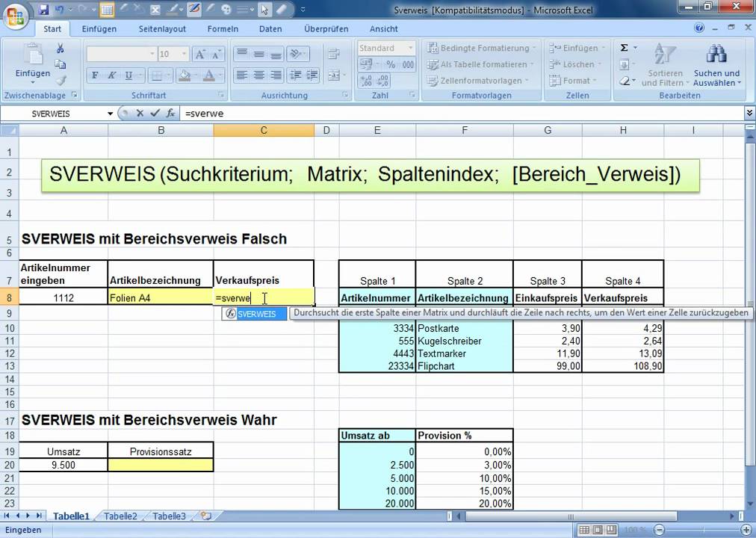Click the zoom slider track
This screenshot has height=538, width=756.
(703, 530)
